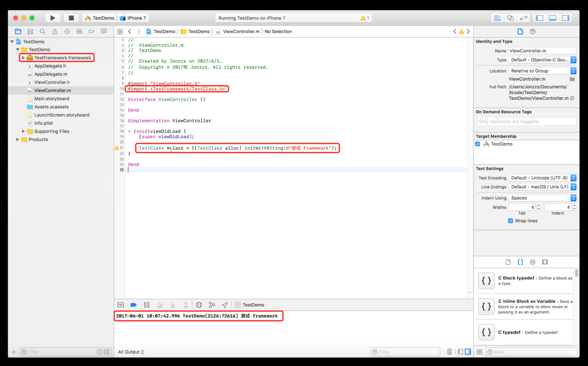Open the Text Encoding dropdown

pos(542,178)
